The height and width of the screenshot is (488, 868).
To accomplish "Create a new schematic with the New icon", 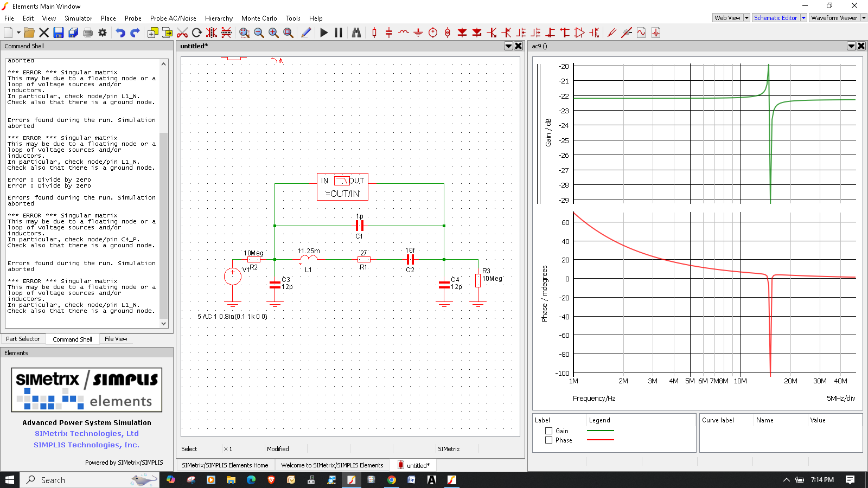I will (x=8, y=33).
